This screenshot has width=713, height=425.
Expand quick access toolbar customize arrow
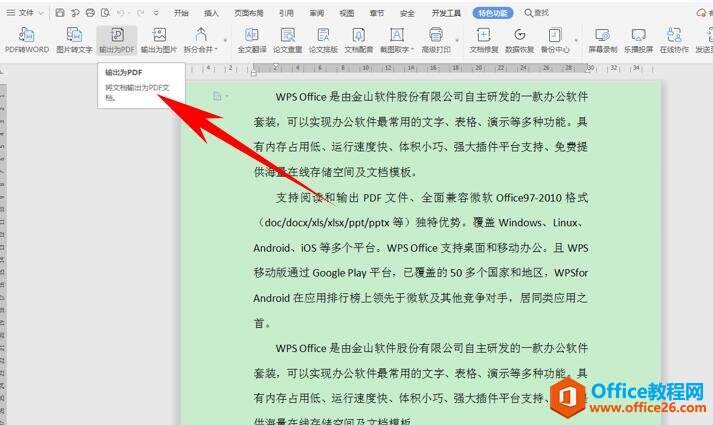pos(156,13)
